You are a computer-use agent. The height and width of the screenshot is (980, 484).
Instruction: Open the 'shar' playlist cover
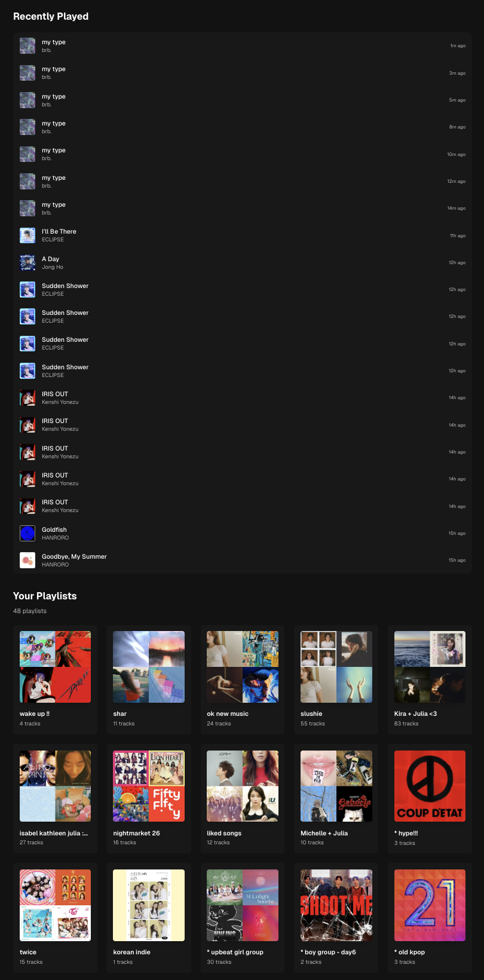click(149, 667)
